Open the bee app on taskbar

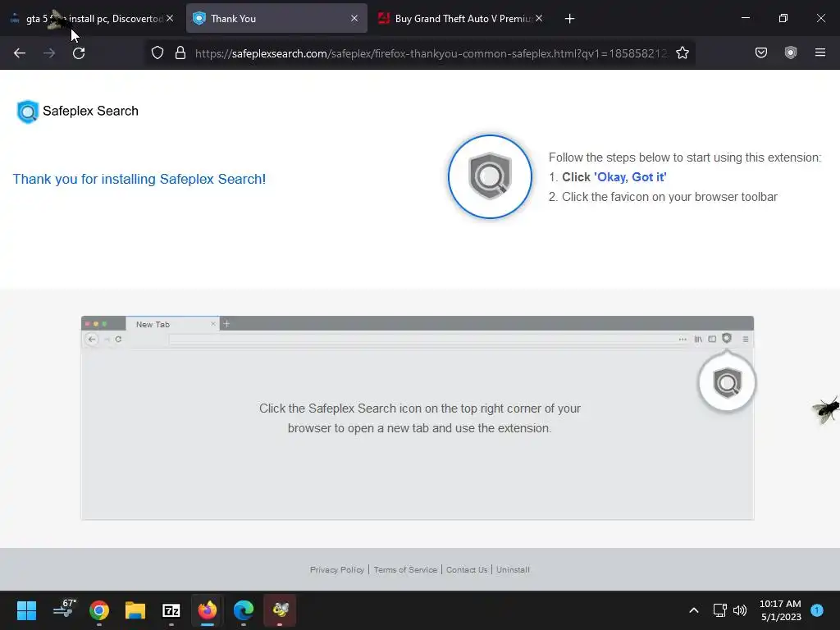280,610
